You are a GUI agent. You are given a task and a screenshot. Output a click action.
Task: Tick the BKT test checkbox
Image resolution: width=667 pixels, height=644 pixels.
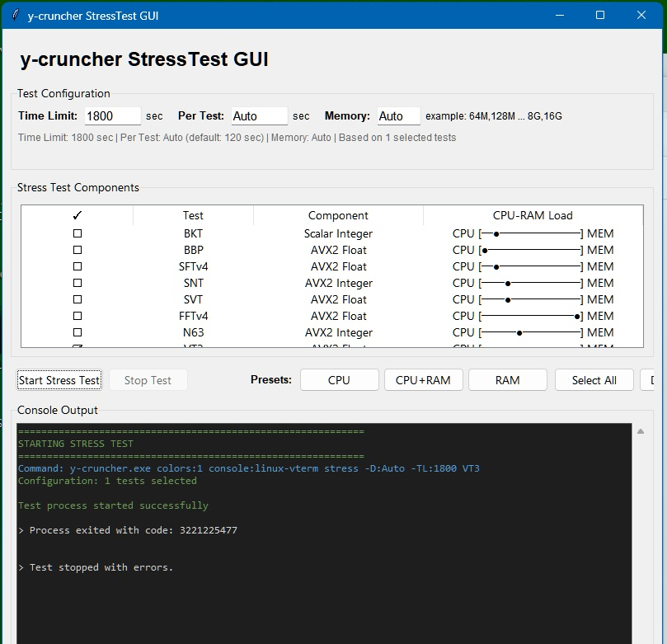[x=78, y=233]
